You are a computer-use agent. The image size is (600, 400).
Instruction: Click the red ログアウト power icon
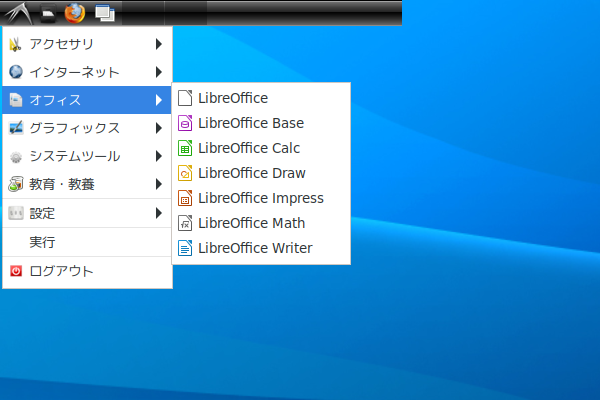(x=16, y=271)
